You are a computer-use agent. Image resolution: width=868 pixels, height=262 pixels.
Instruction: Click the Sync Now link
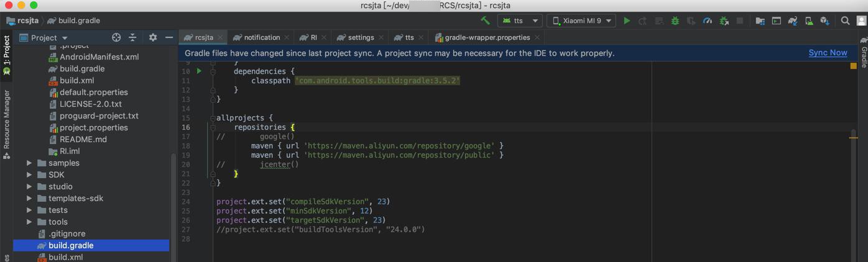click(x=828, y=53)
